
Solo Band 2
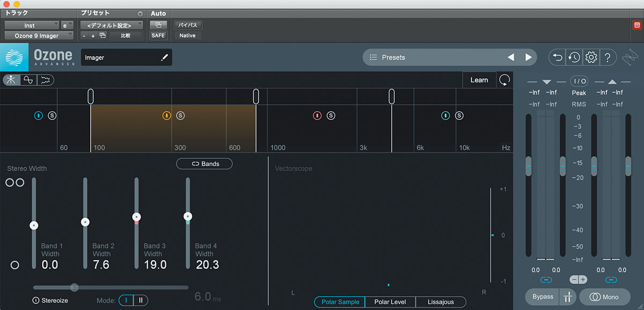point(180,115)
